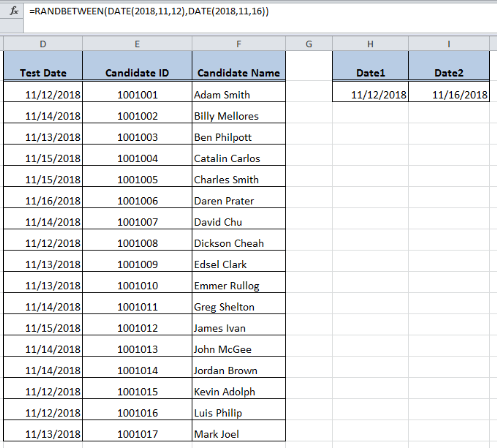Click the fx Insert Function icon

(14, 11)
